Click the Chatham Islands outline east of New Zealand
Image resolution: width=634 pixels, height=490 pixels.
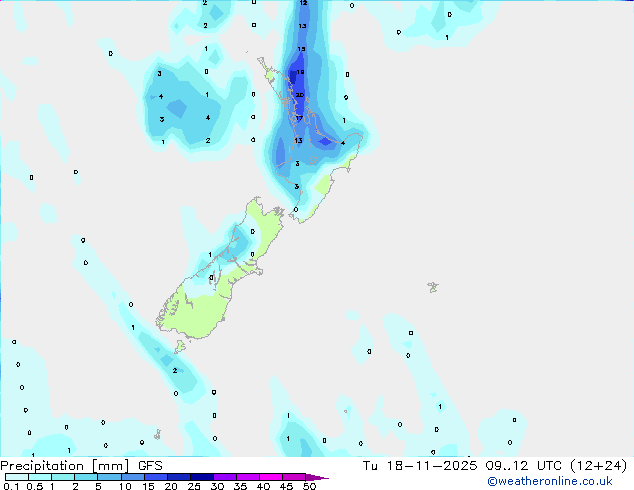point(433,287)
